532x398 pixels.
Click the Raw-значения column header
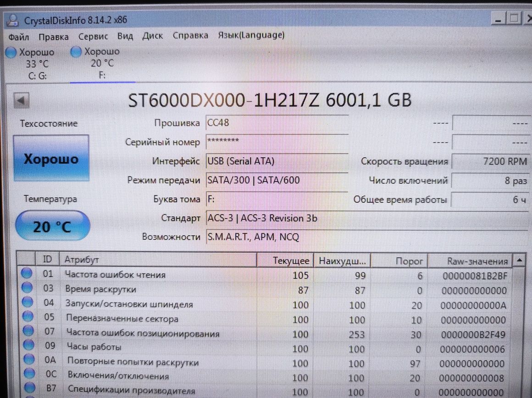[x=470, y=261]
